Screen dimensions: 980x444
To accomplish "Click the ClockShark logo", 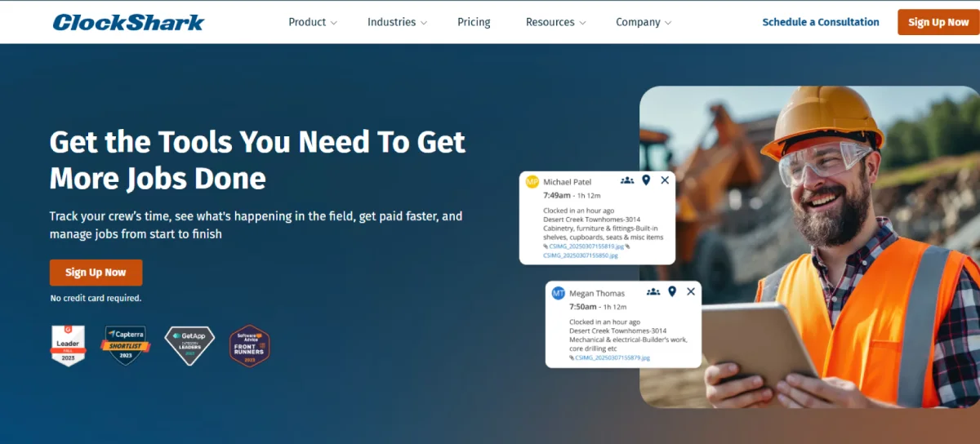I will point(128,22).
